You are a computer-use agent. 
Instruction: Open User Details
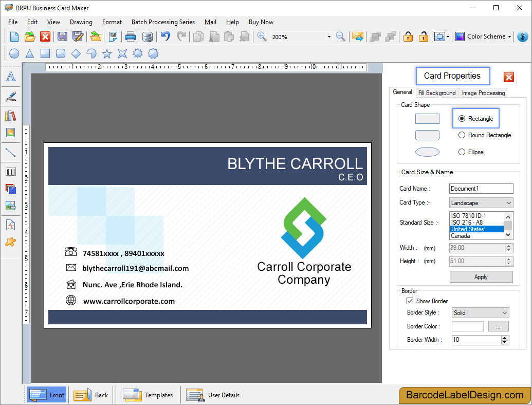[213, 395]
